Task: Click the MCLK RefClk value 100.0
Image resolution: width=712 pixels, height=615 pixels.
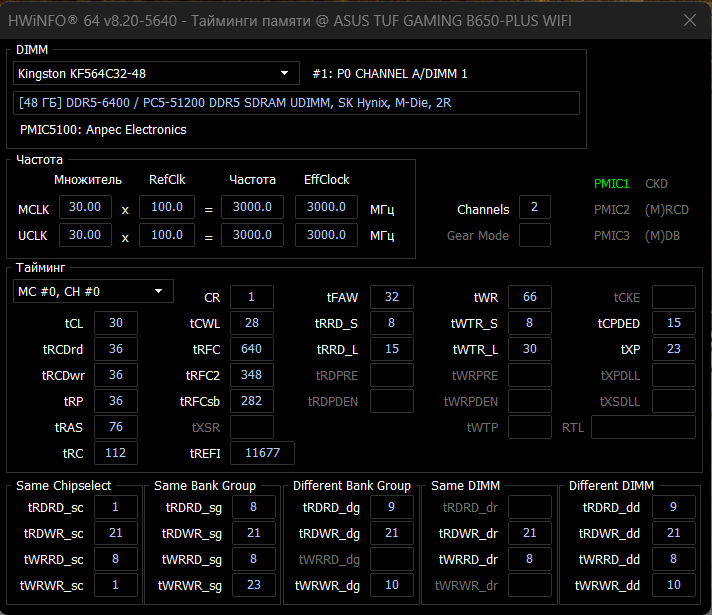Action: [x=167, y=207]
